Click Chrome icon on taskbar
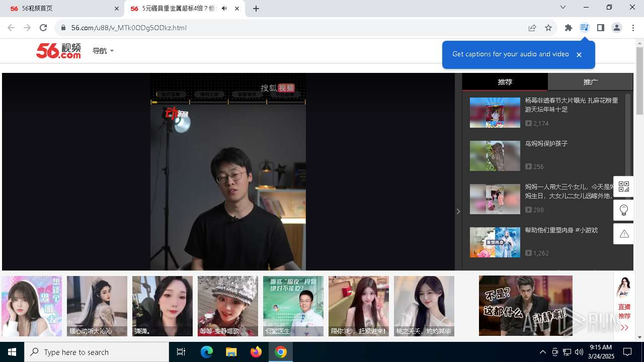Viewport: 644px width, 362px height. pos(281,352)
